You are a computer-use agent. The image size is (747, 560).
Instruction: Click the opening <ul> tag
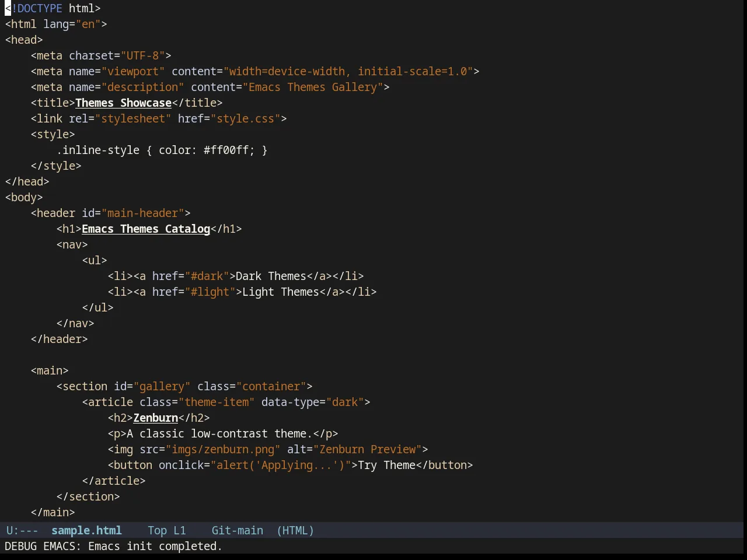pyautogui.click(x=95, y=260)
